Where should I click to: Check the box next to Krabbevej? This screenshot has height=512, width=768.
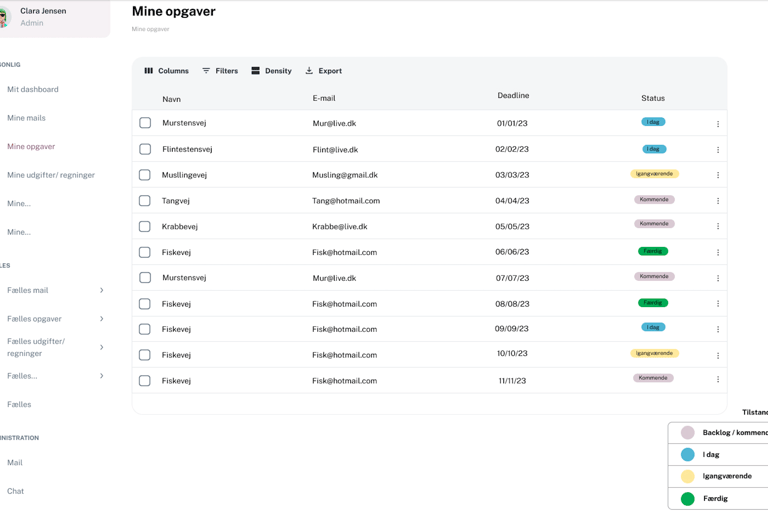coord(145,227)
